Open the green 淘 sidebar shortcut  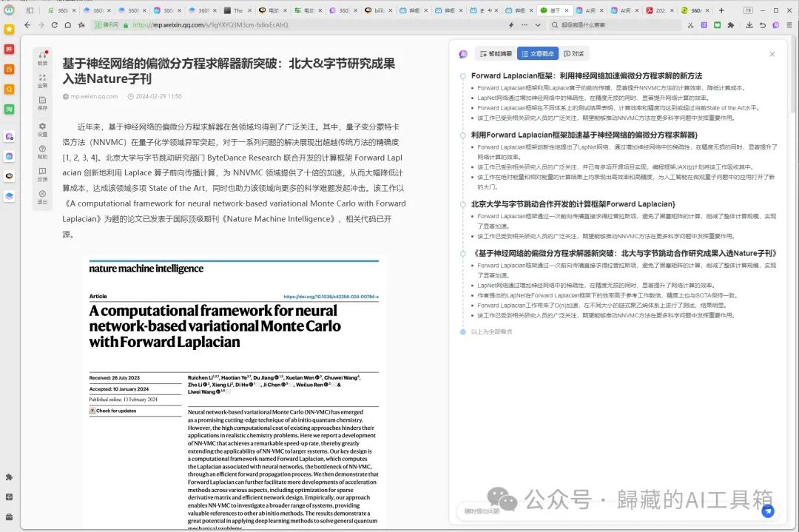9,109
